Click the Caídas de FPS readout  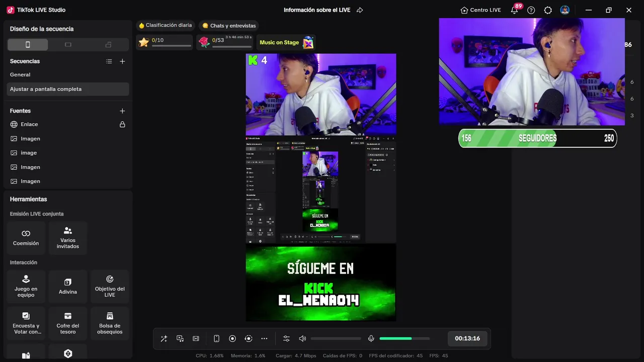(x=343, y=356)
